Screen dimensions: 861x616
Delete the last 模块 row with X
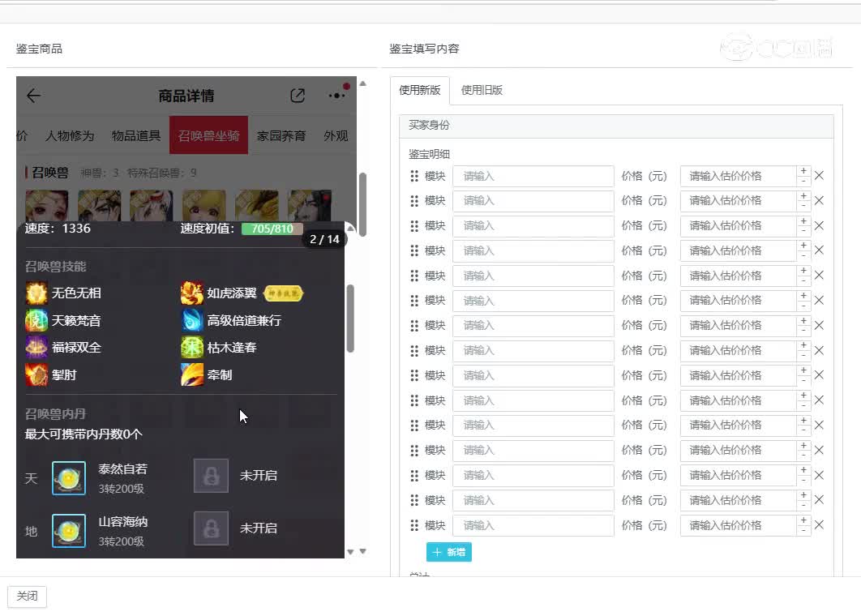pyautogui.click(x=820, y=525)
